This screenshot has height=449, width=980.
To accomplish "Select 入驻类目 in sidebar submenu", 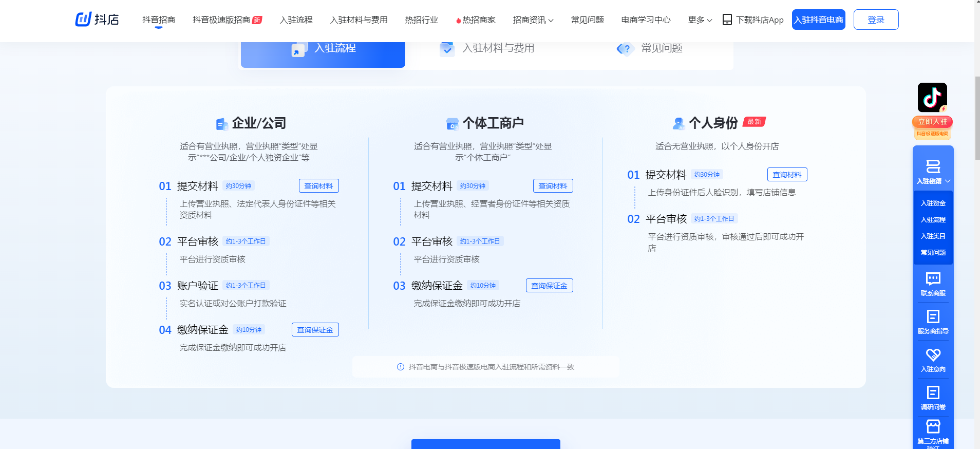I will click(933, 236).
